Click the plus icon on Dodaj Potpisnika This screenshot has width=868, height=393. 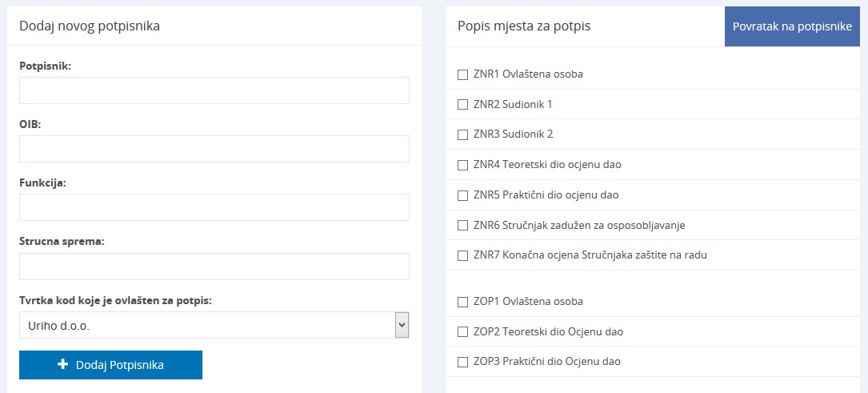63,365
